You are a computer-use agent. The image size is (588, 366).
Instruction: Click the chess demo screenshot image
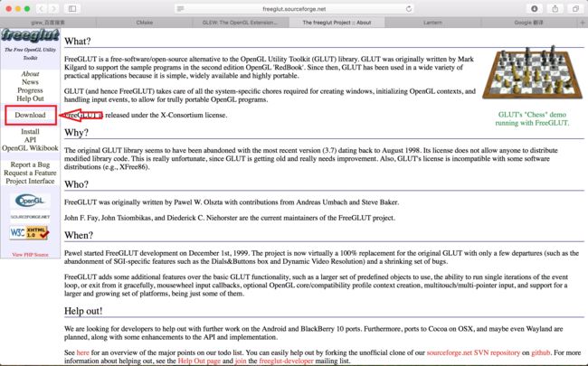click(532, 71)
